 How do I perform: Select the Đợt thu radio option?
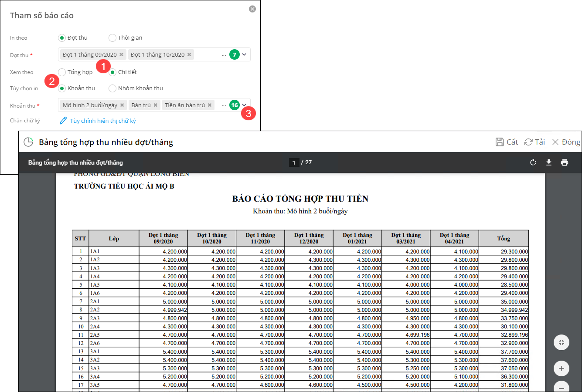point(62,38)
